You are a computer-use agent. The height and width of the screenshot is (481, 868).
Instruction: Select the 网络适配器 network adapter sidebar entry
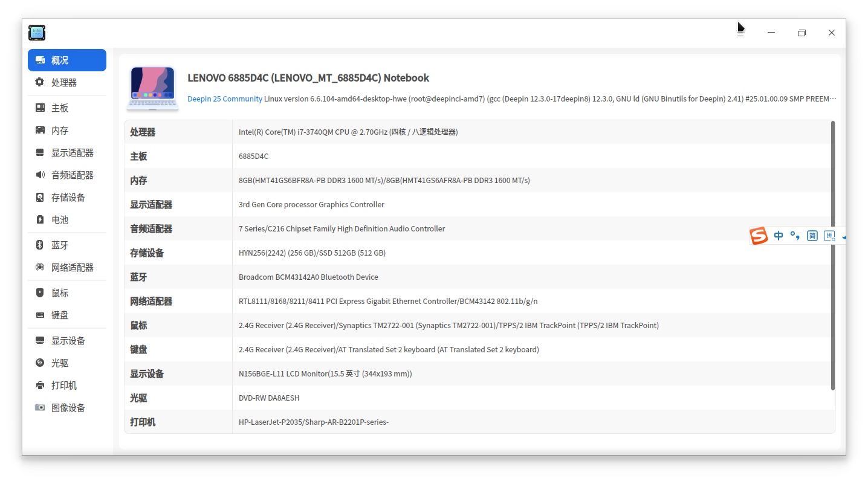[x=67, y=268]
